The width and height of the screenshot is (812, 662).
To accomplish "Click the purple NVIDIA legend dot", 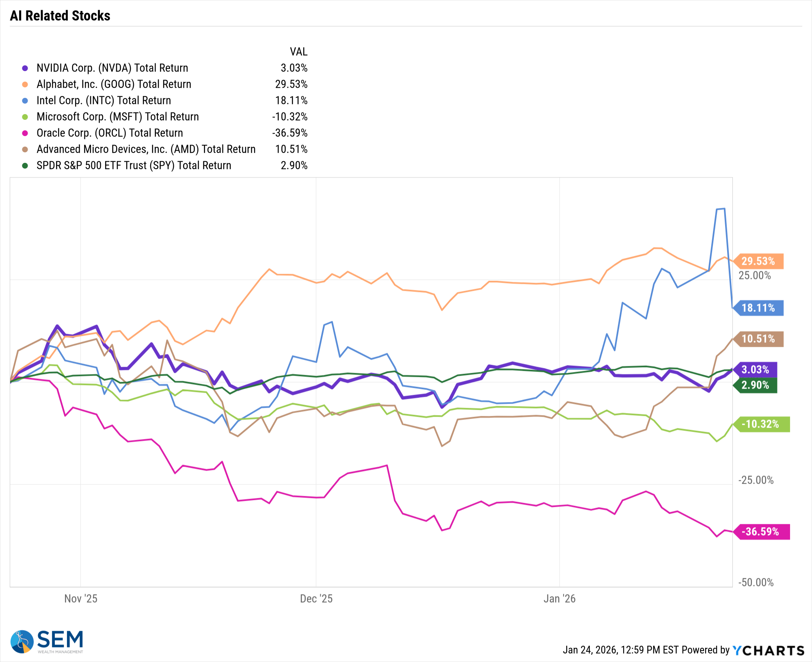I will 25,68.
